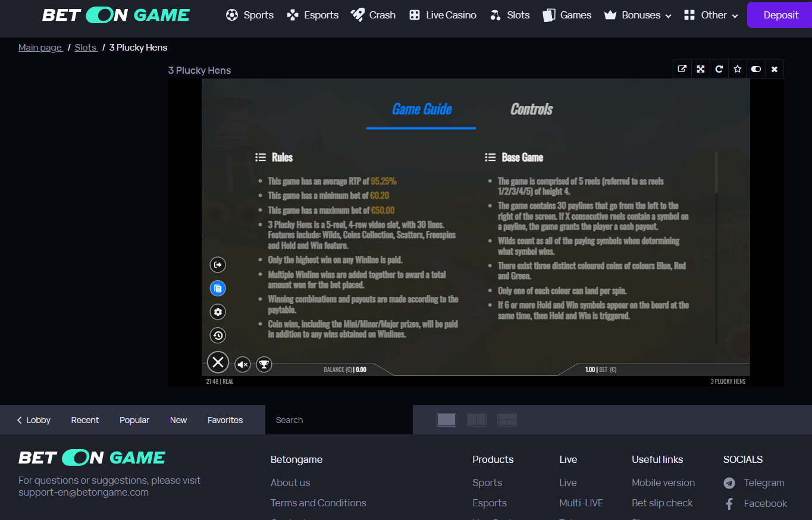Expand the Other dropdown menu
This screenshot has width=812, height=520.
[711, 15]
